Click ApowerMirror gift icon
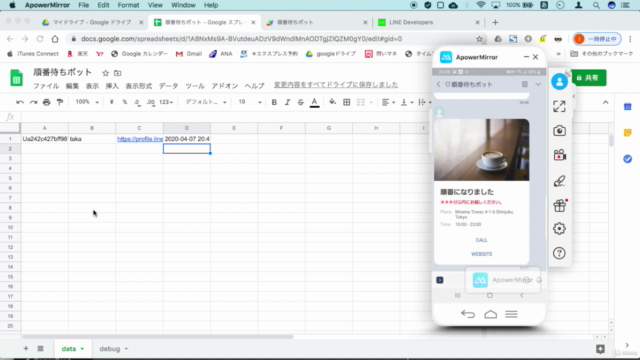 tap(559, 205)
